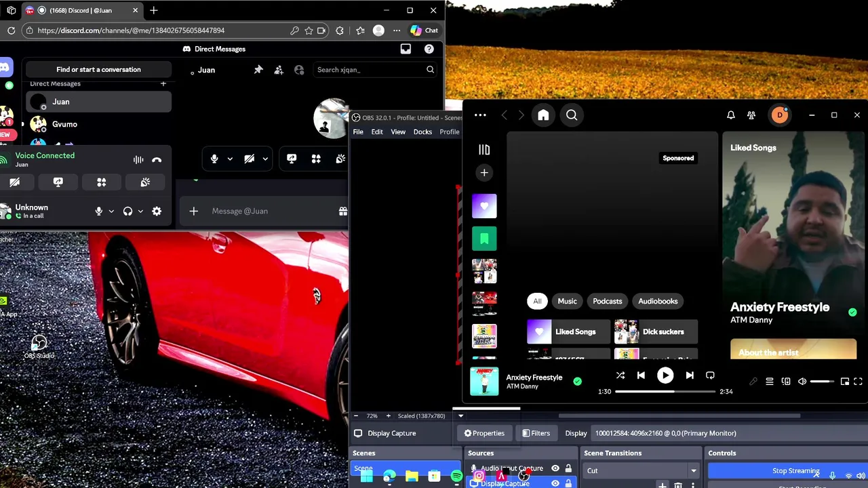Toggle repeat in Spotify player

coord(710,375)
